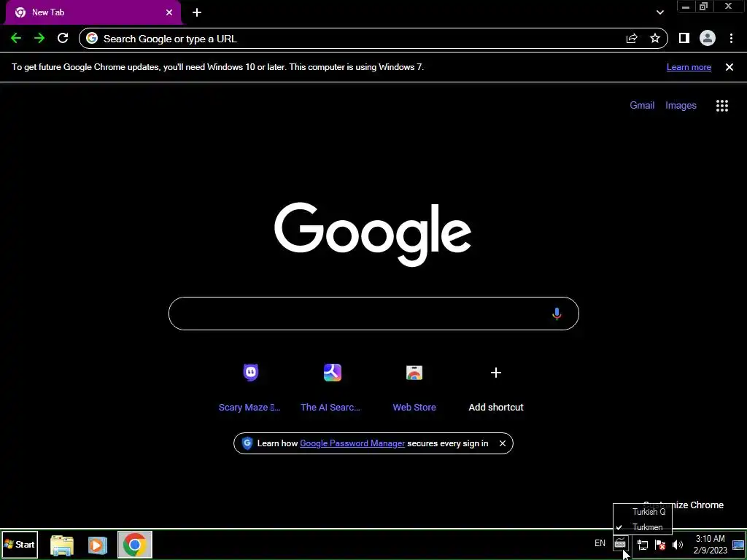Open the Chrome side panel
Image resolution: width=747 pixels, height=560 pixels.
tap(684, 38)
